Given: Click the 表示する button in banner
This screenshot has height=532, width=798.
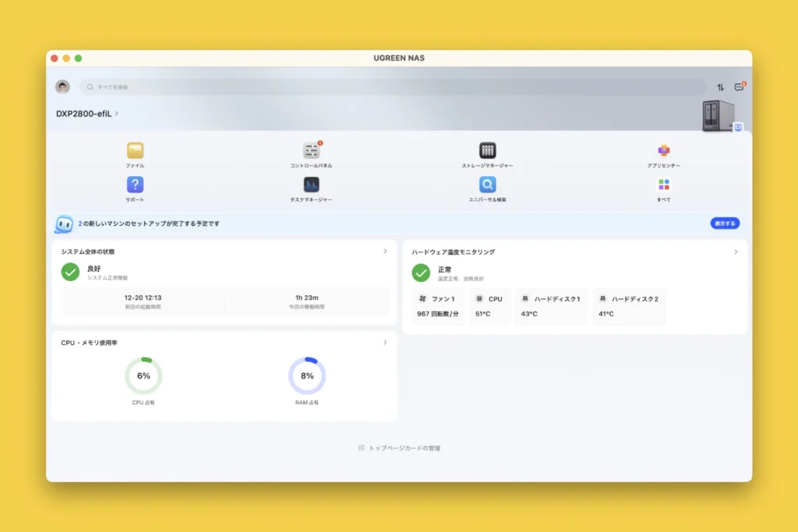Looking at the screenshot, I should click(724, 224).
